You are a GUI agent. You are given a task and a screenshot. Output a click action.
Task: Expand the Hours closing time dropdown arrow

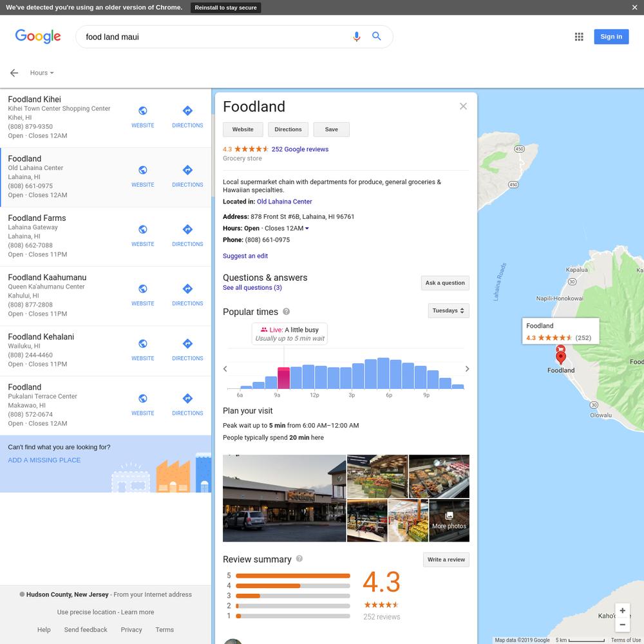point(307,229)
